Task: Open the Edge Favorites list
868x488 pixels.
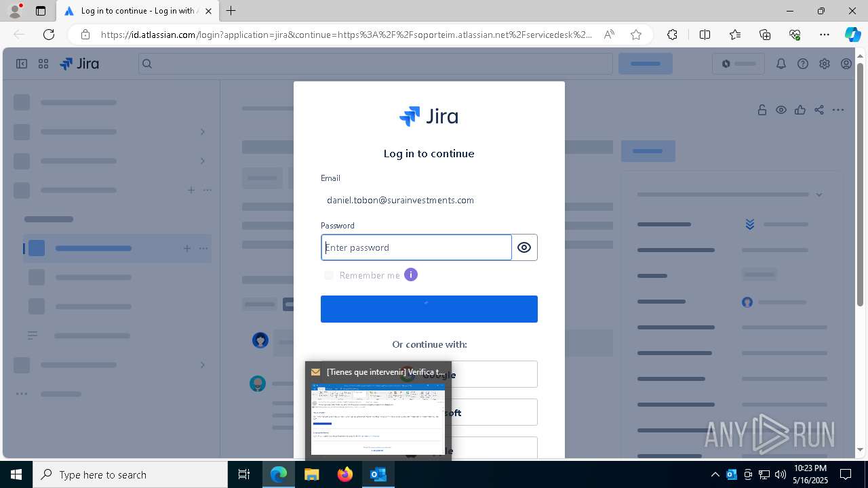Action: coord(735,35)
